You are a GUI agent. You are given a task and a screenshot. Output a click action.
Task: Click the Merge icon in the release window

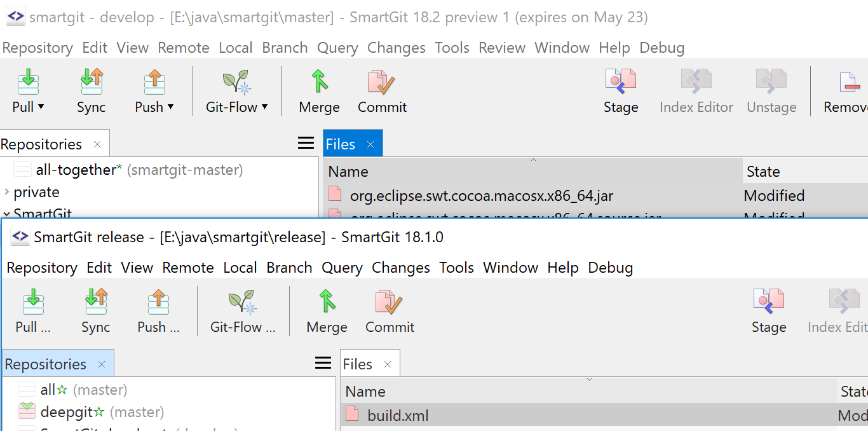(327, 301)
